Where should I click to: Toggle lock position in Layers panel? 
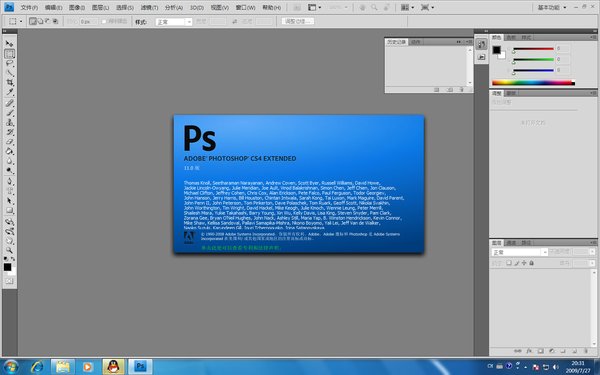(x=524, y=263)
